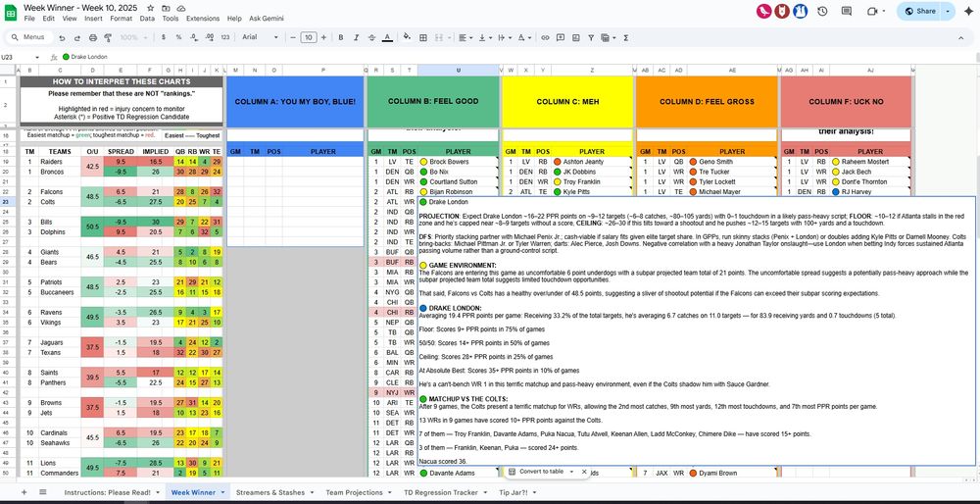The width and height of the screenshot is (980, 504).
Task: Check the cloud save status icon
Action: coord(180,8)
